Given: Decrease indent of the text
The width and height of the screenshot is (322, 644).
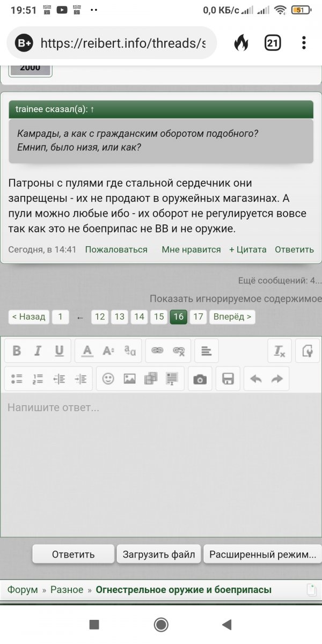Looking at the screenshot, I should tap(59, 379).
